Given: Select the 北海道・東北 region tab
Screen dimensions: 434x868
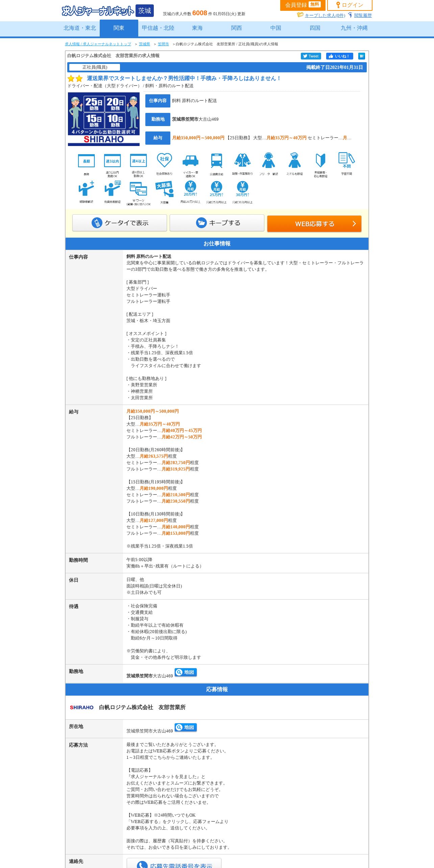Looking at the screenshot, I should [80, 28].
